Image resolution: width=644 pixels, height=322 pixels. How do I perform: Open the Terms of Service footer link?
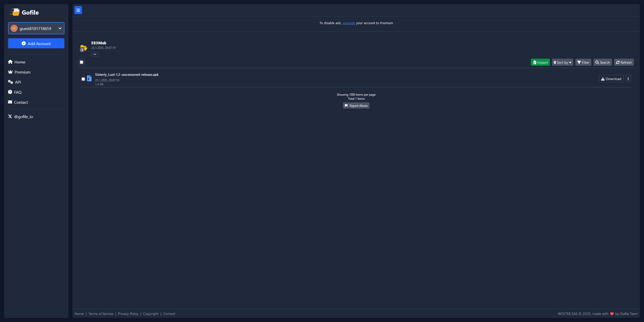(x=101, y=314)
